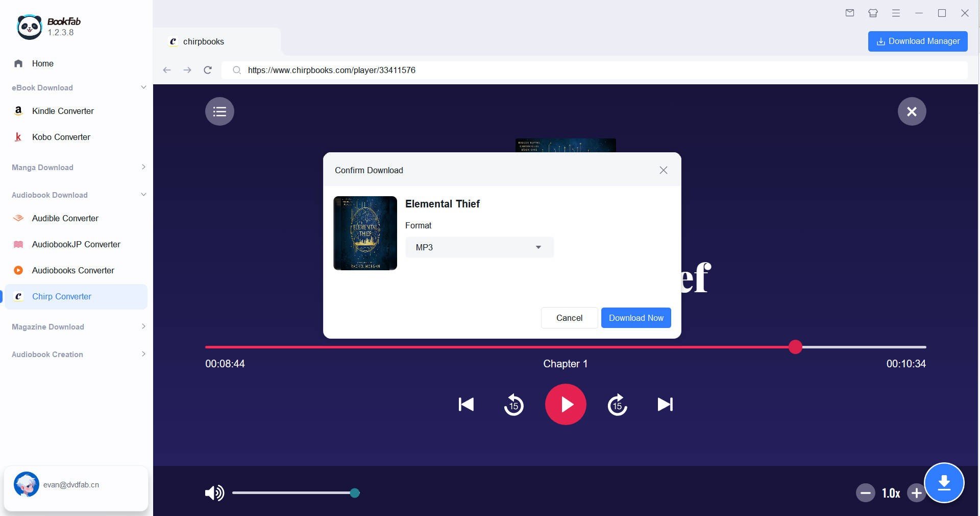The image size is (980, 516).
Task: Click the URL address field
Action: coord(594,70)
